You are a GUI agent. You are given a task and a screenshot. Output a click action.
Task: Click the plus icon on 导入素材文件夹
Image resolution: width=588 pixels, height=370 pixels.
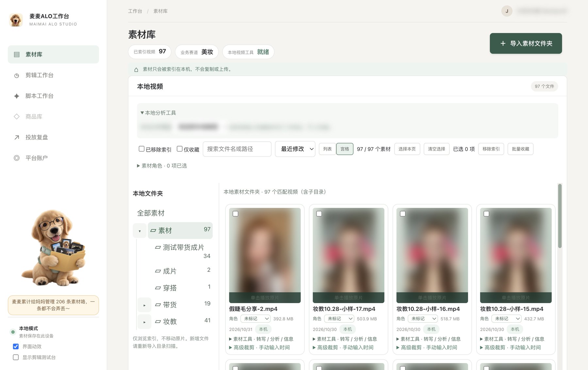tap(503, 43)
